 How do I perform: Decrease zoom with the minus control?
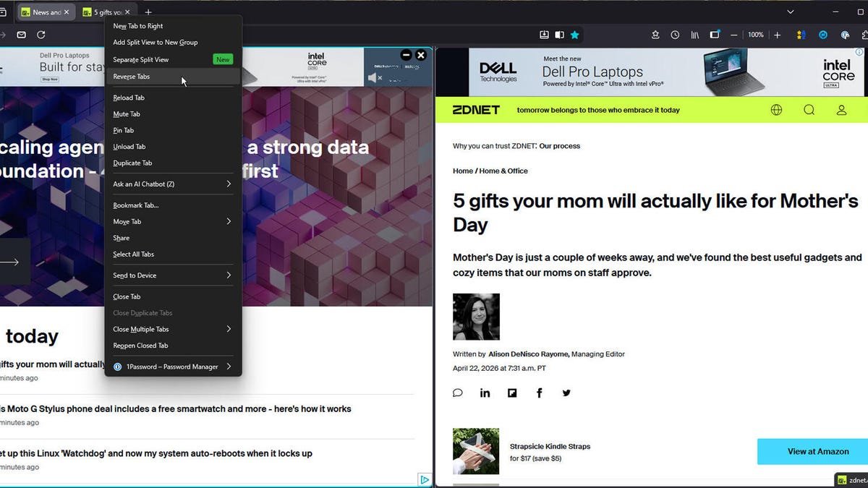coord(734,35)
